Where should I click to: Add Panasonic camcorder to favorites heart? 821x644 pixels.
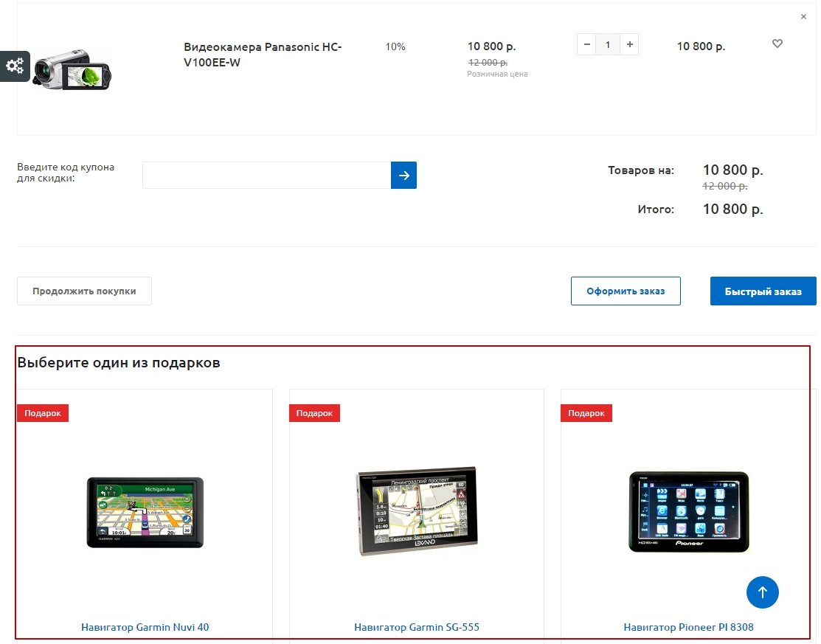[x=777, y=44]
